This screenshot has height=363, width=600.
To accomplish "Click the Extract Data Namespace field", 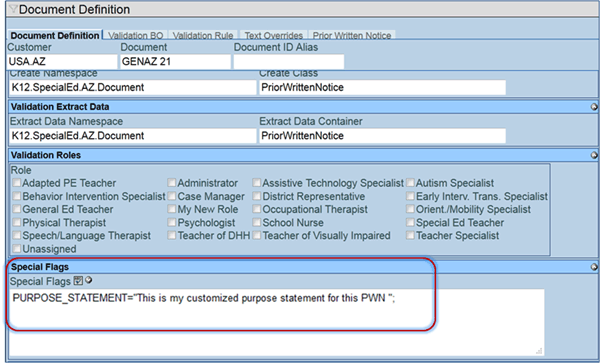I will pyautogui.click(x=132, y=136).
